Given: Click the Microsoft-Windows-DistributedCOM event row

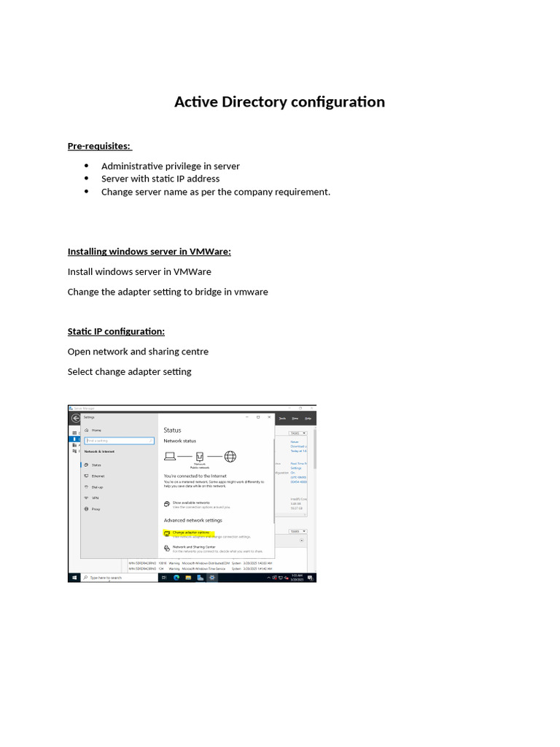Looking at the screenshot, I should [201, 563].
